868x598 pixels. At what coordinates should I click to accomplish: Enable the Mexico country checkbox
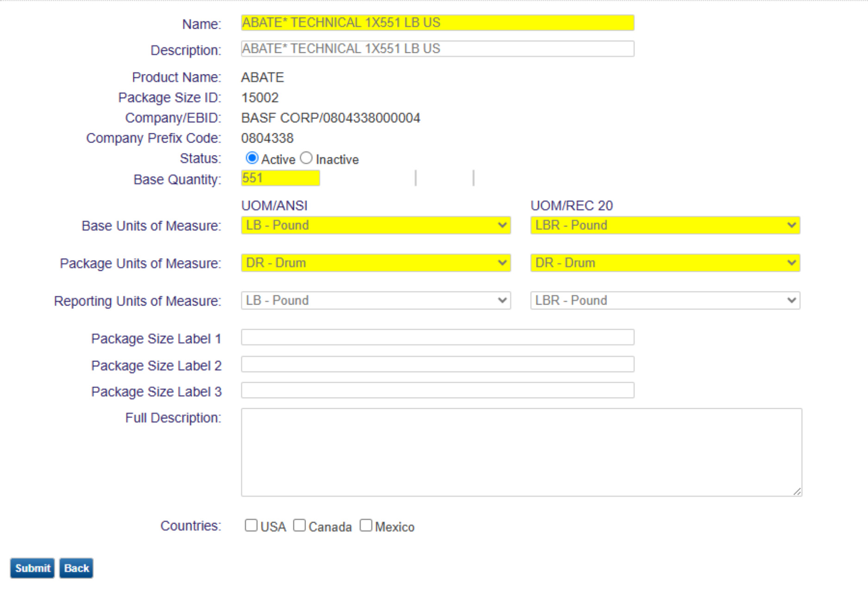tap(366, 525)
